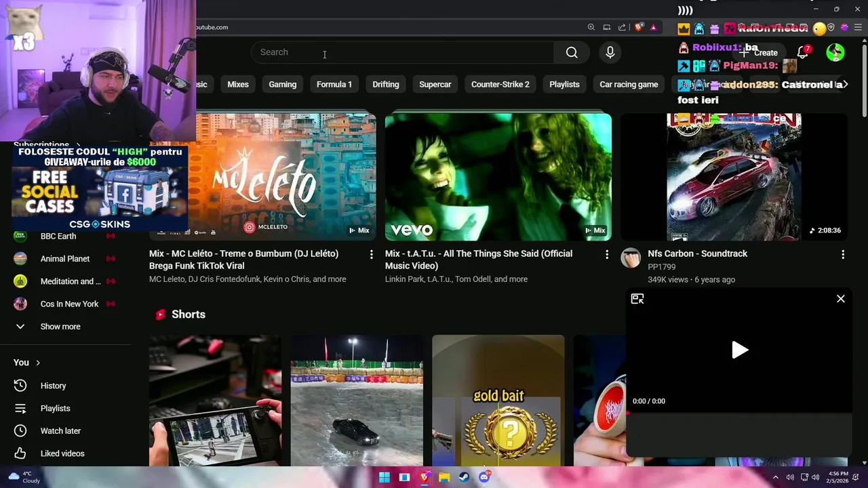Select the Playlists filter chip

pyautogui.click(x=564, y=84)
